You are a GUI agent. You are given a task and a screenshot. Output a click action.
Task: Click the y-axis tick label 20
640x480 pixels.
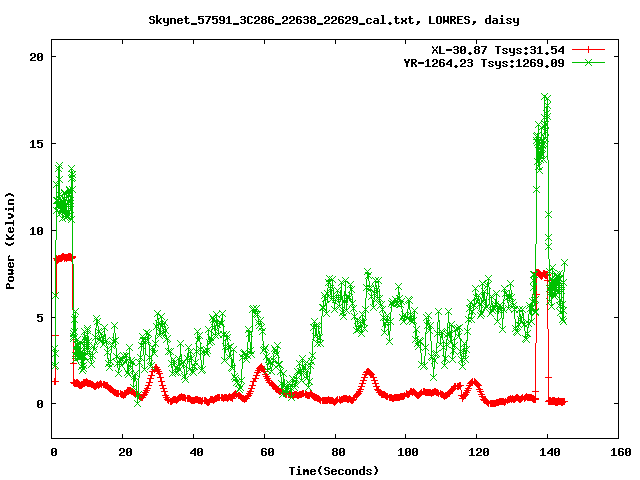tap(36, 57)
